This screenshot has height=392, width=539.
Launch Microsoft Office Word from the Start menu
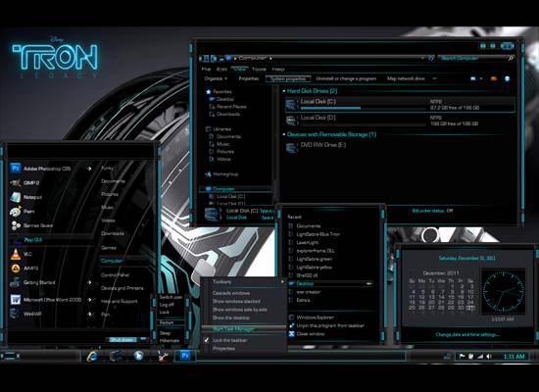coord(52,300)
